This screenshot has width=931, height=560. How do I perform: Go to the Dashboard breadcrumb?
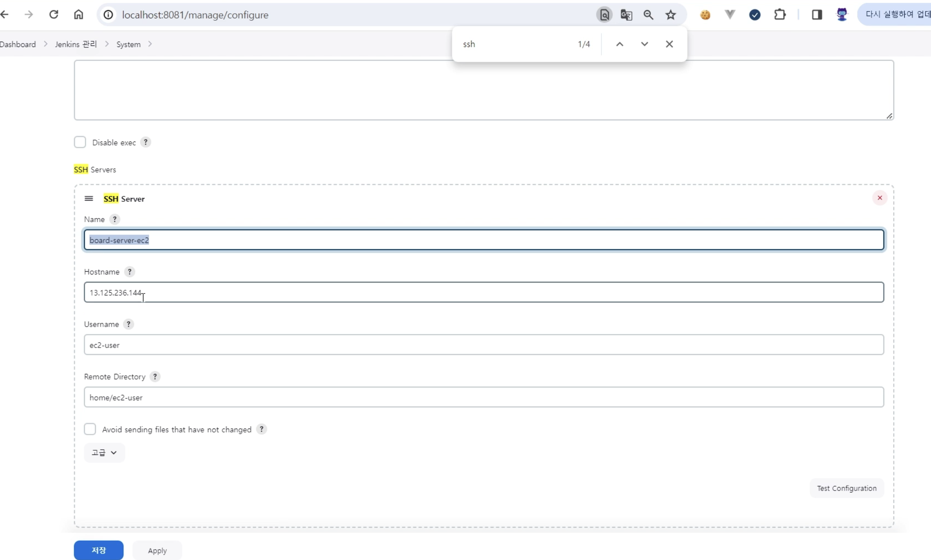click(18, 44)
